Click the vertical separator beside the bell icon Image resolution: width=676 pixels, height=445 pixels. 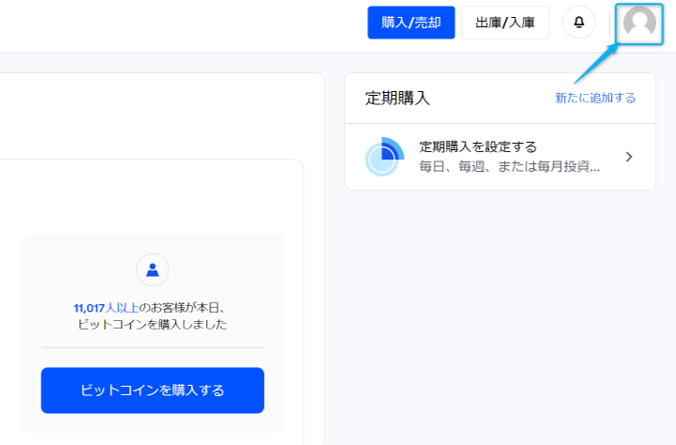[609, 22]
